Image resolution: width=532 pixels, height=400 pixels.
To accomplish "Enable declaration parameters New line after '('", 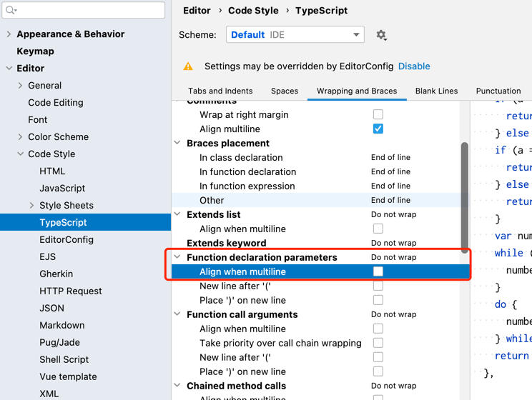I will click(378, 286).
